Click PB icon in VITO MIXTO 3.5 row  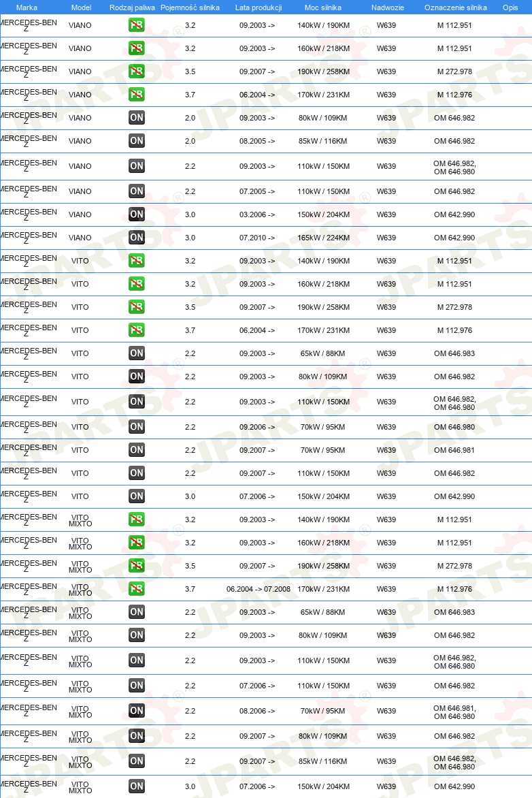coord(136,565)
